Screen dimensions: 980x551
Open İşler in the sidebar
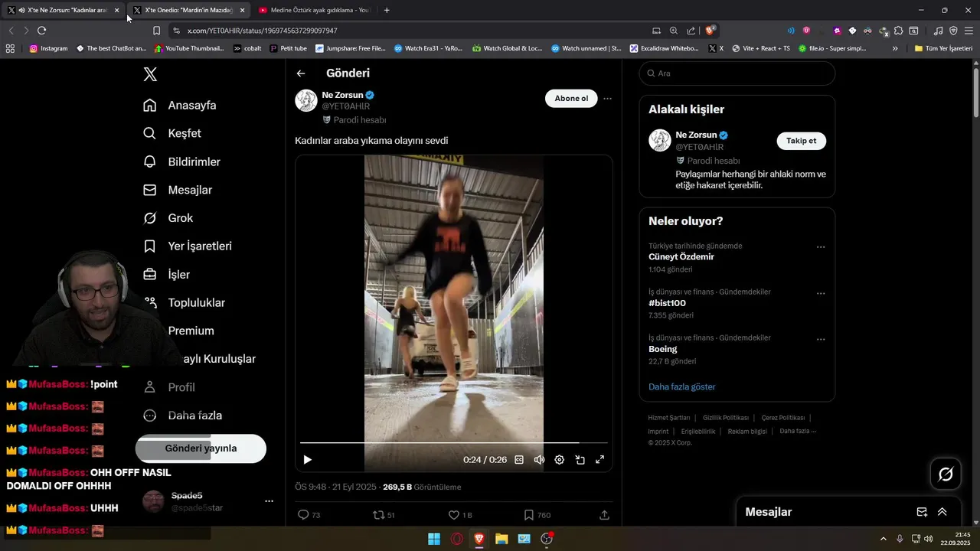pos(166,275)
